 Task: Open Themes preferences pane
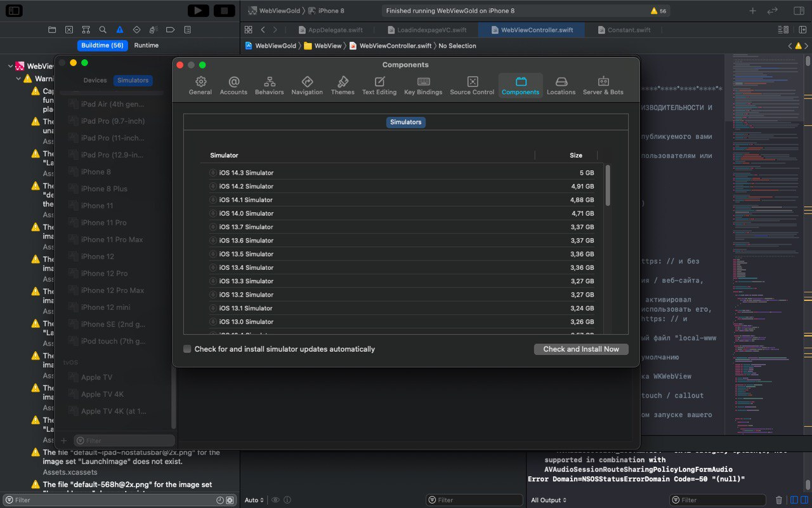point(343,86)
